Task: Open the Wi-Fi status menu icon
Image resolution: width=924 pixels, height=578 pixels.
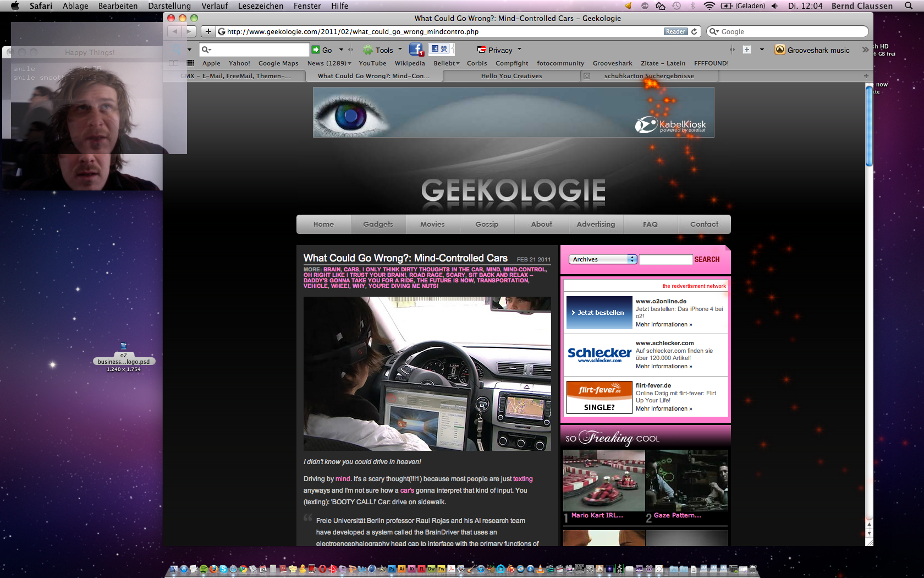Action: 710,6
